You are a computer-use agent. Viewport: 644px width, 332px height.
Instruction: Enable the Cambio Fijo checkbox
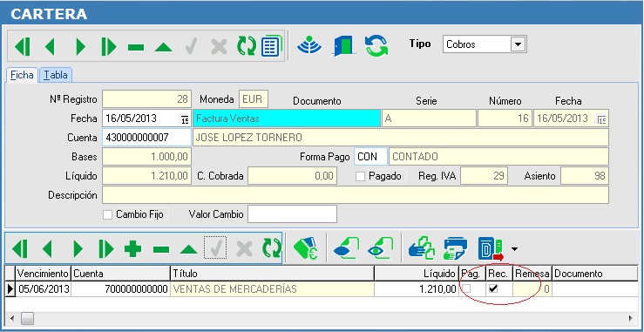[107, 214]
